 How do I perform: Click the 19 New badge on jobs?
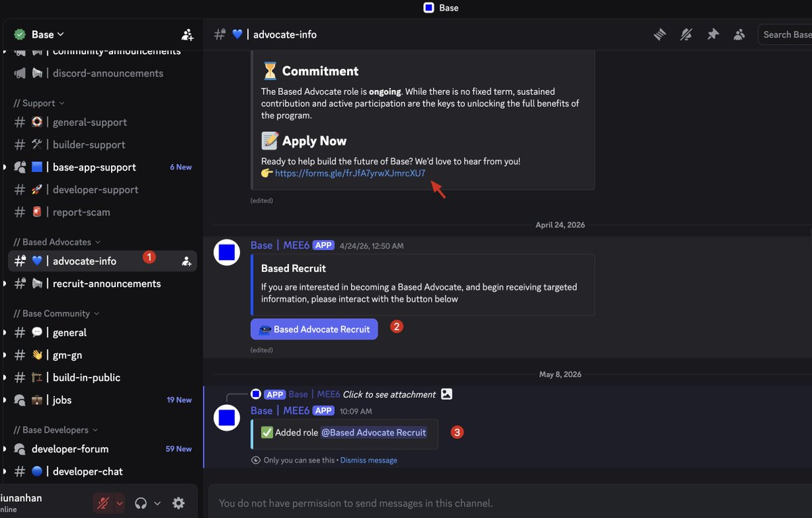179,400
